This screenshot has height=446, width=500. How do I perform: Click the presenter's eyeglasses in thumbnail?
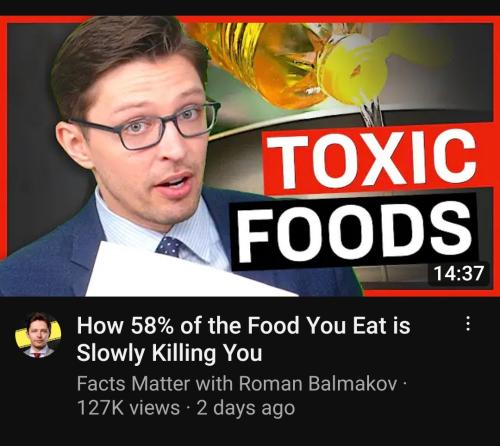pyautogui.click(x=147, y=126)
